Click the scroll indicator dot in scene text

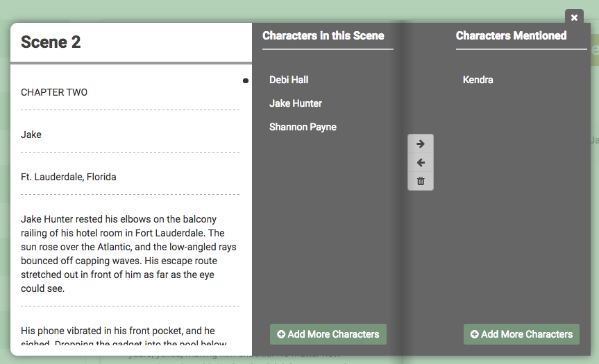pyautogui.click(x=246, y=80)
